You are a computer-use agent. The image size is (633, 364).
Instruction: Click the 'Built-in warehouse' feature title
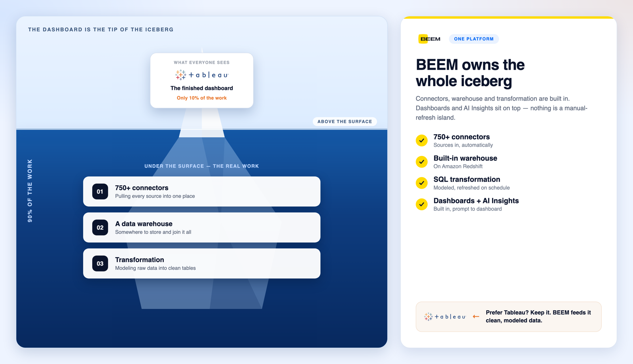pos(465,158)
